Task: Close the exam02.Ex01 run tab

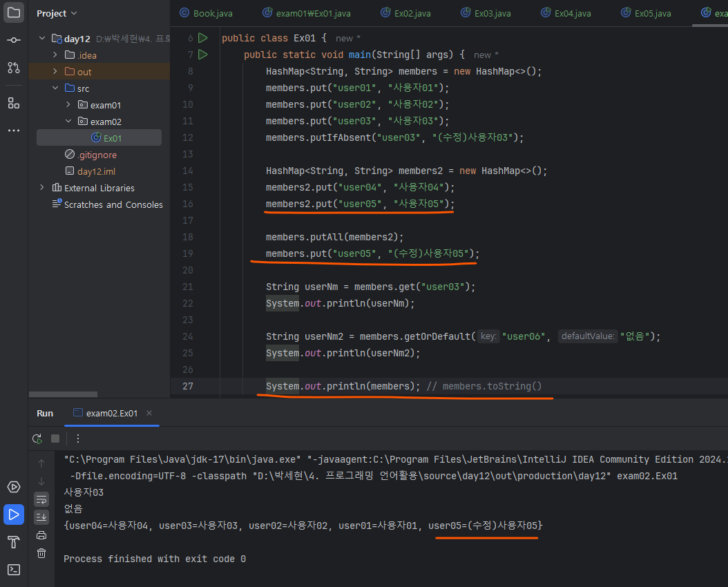Action: tap(149, 413)
